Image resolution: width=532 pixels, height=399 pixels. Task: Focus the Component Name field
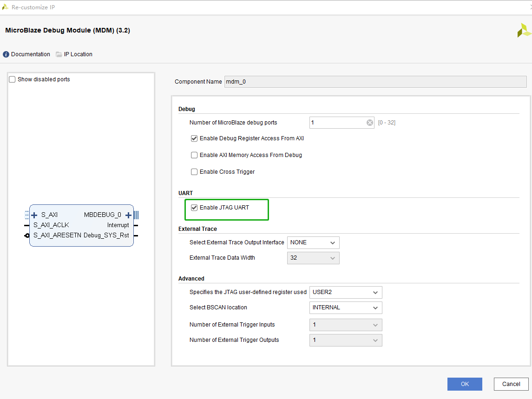375,82
